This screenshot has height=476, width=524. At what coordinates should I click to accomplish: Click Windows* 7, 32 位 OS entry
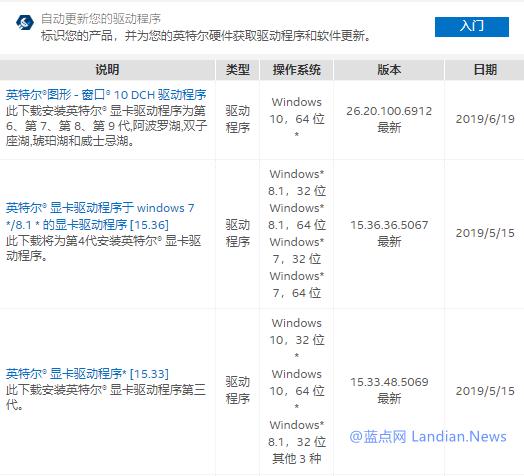click(296, 250)
